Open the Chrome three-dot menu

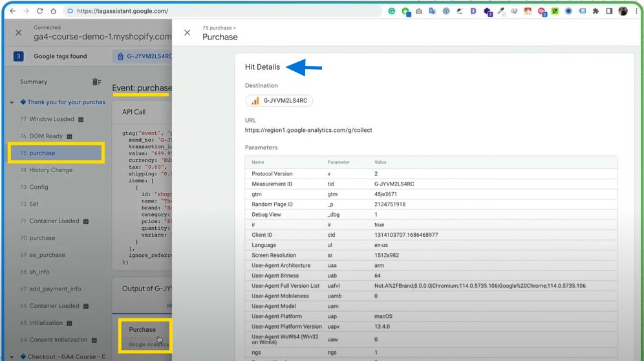(636, 11)
